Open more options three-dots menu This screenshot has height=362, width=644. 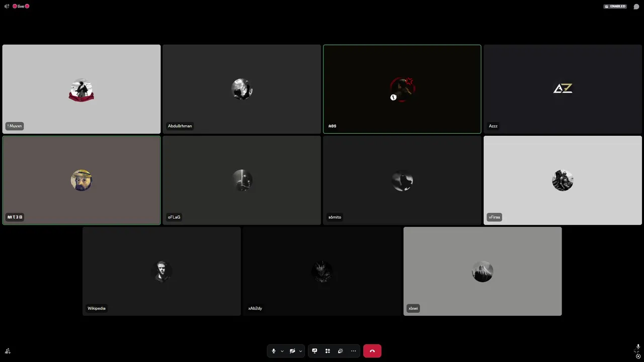[354, 351]
